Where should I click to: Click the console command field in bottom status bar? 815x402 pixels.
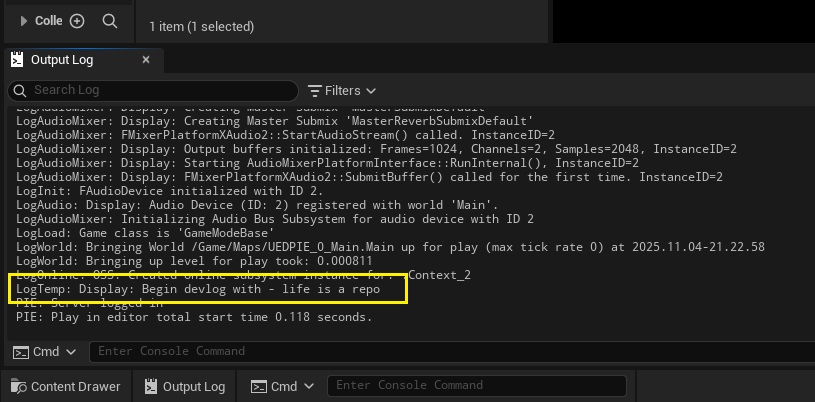pyautogui.click(x=478, y=386)
